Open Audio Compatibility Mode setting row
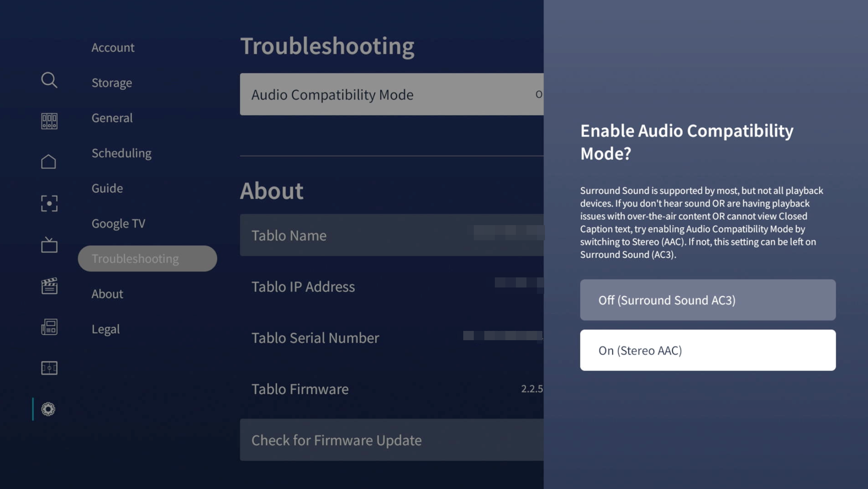 (x=391, y=94)
